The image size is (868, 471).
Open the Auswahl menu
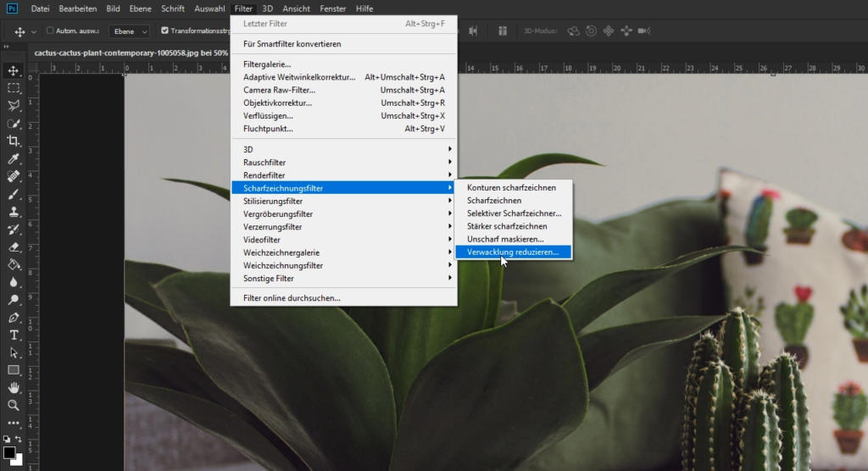pos(209,8)
